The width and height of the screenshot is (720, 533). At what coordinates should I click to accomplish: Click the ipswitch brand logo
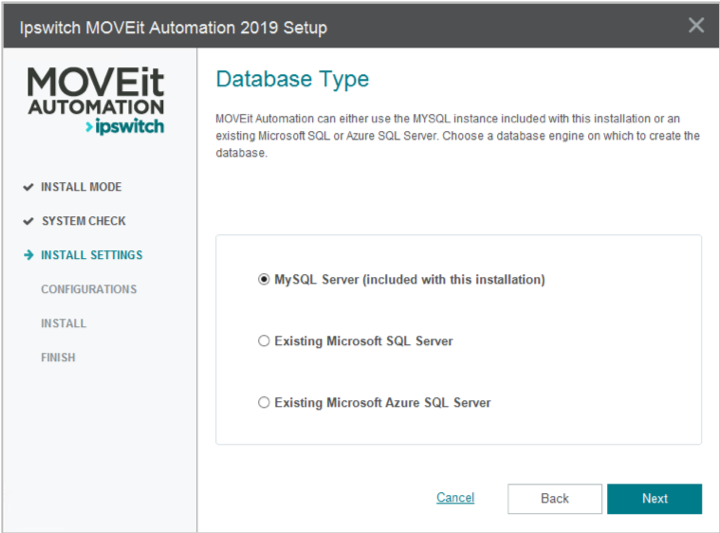(124, 127)
